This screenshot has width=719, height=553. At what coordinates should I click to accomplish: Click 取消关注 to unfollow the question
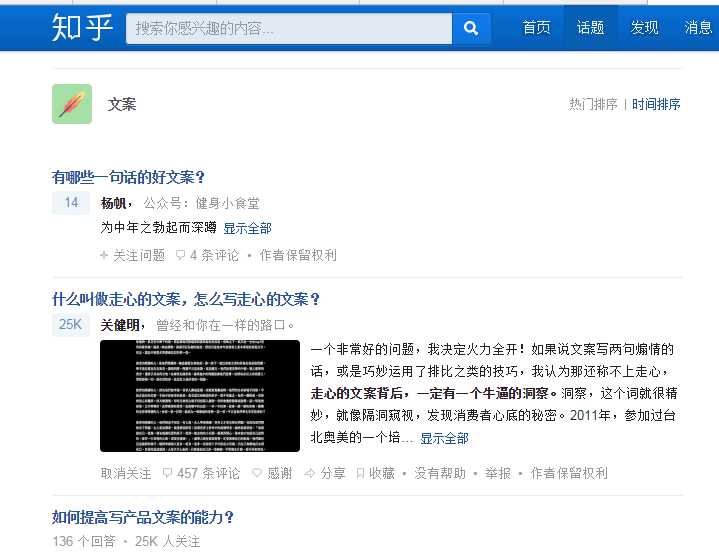[126, 473]
